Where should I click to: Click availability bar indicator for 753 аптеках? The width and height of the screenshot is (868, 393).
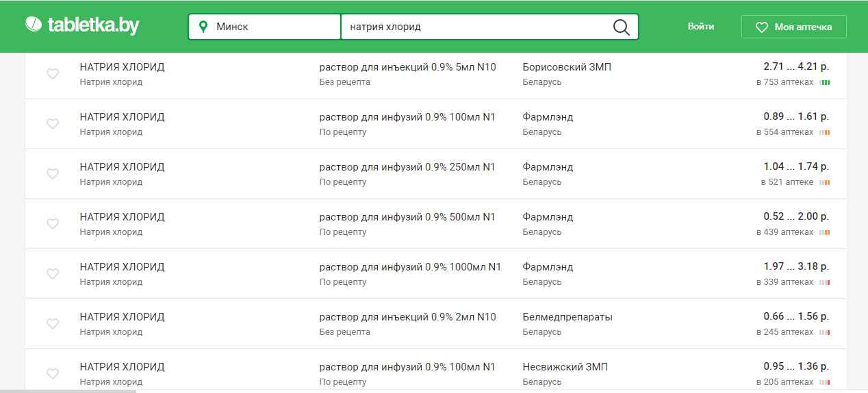825,82
